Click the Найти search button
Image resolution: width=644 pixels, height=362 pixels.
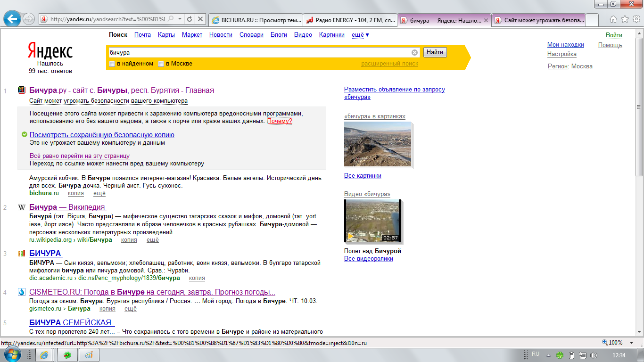(x=435, y=52)
